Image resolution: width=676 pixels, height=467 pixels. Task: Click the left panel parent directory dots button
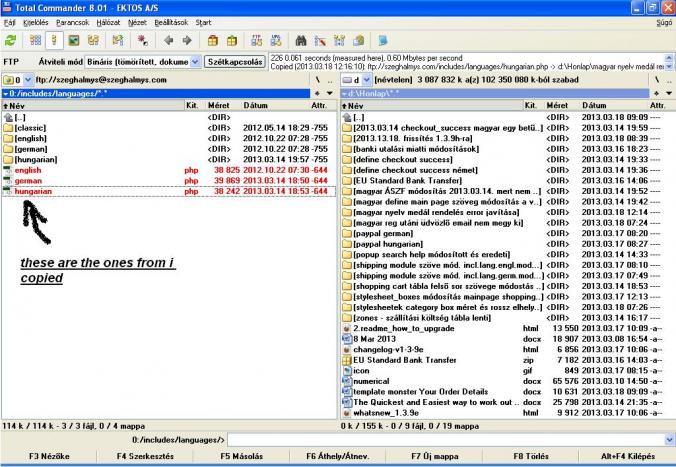[330, 80]
